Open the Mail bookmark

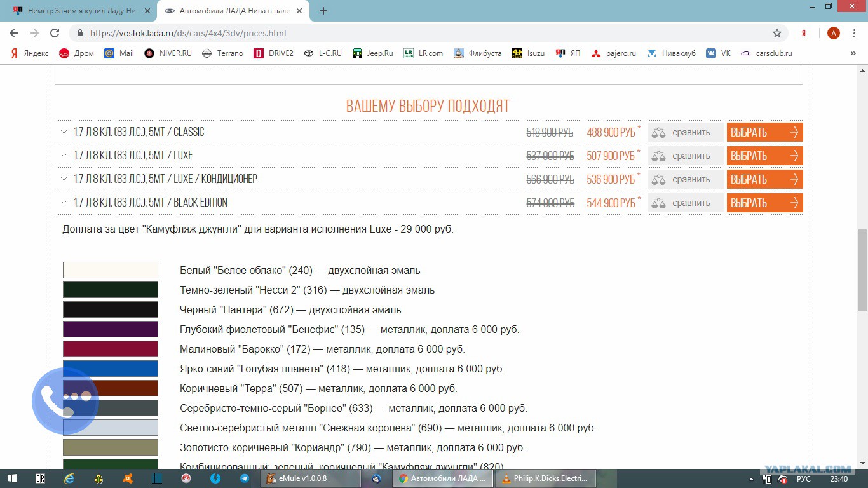point(119,53)
